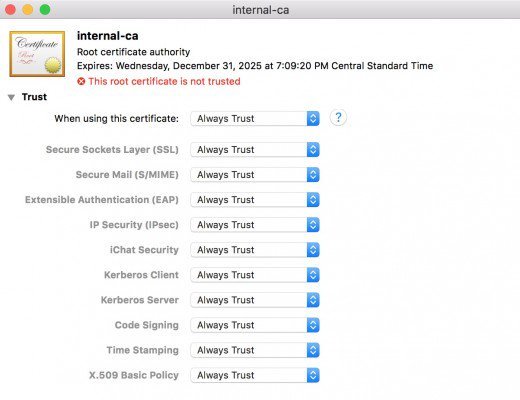Open the Kerberos Client trust dropdown
Image resolution: width=520 pixels, height=400 pixels.
pos(255,275)
